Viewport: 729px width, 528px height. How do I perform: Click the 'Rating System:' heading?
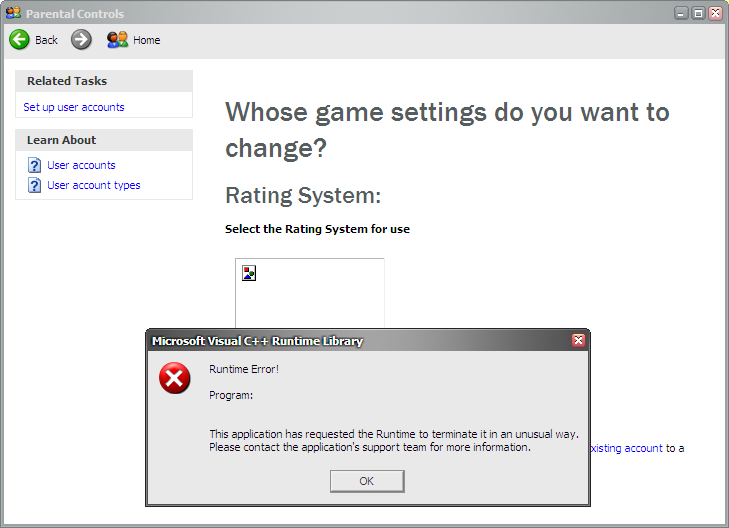[303, 195]
